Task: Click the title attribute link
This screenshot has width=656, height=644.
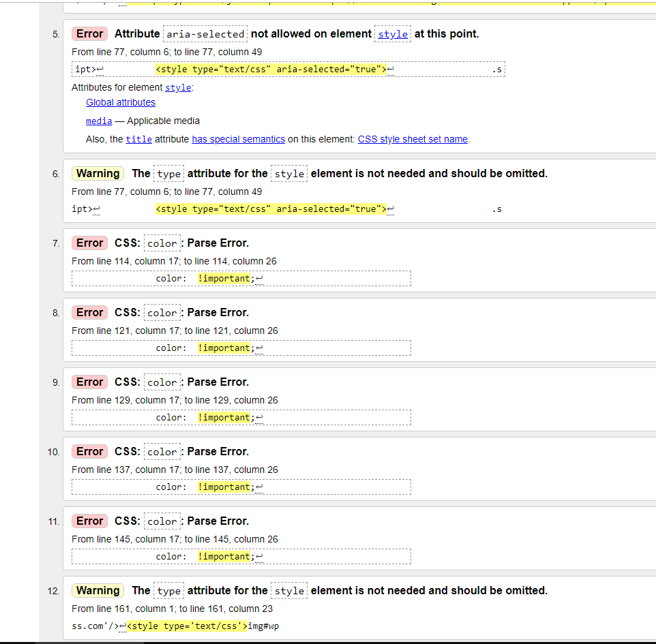Action: 138,139
